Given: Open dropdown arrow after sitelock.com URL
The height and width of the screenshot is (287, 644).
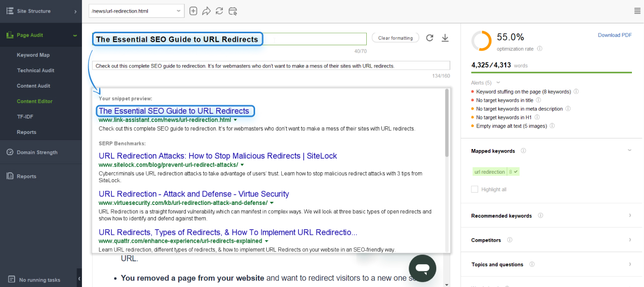Looking at the screenshot, I should [242, 165].
